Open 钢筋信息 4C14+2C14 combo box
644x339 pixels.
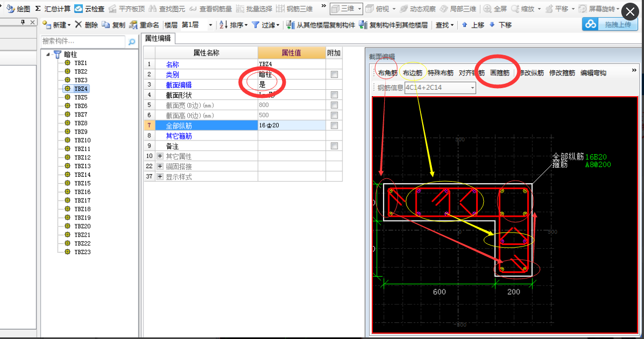coord(440,88)
